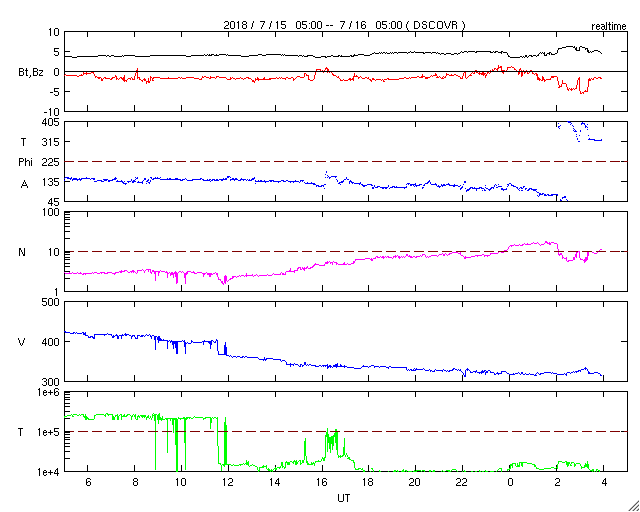
Task: Click the plot title with the 2018 date range and DSCOVR
Action: pos(344,25)
